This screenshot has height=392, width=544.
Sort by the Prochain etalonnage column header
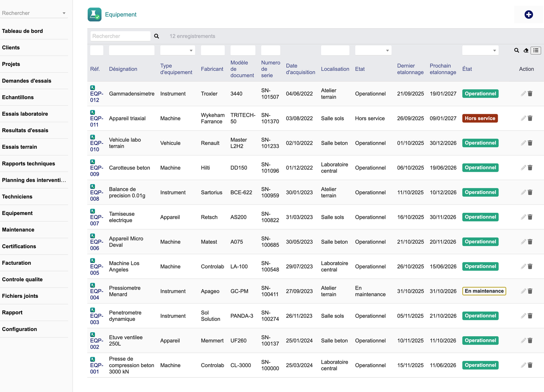pyautogui.click(x=443, y=69)
